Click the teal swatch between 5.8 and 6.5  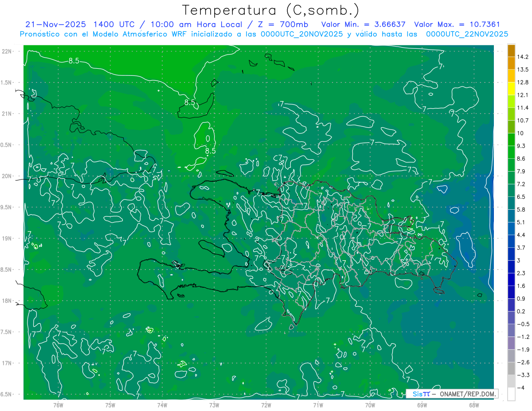511,204
